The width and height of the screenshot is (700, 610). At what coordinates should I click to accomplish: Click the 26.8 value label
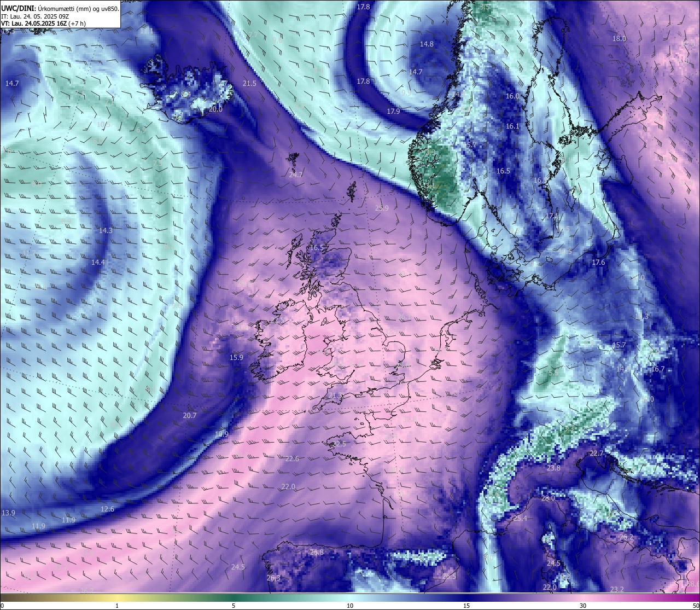click(x=317, y=552)
